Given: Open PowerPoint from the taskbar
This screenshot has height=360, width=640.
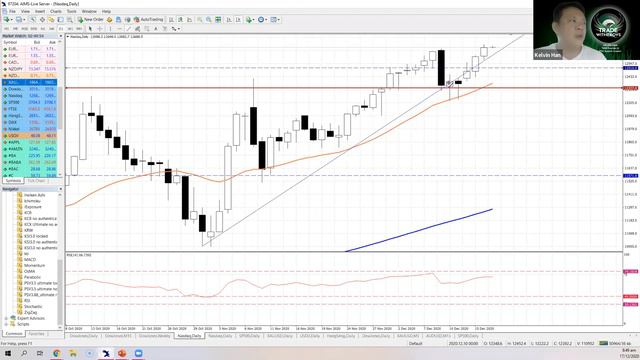Looking at the screenshot, I should pos(122,353).
